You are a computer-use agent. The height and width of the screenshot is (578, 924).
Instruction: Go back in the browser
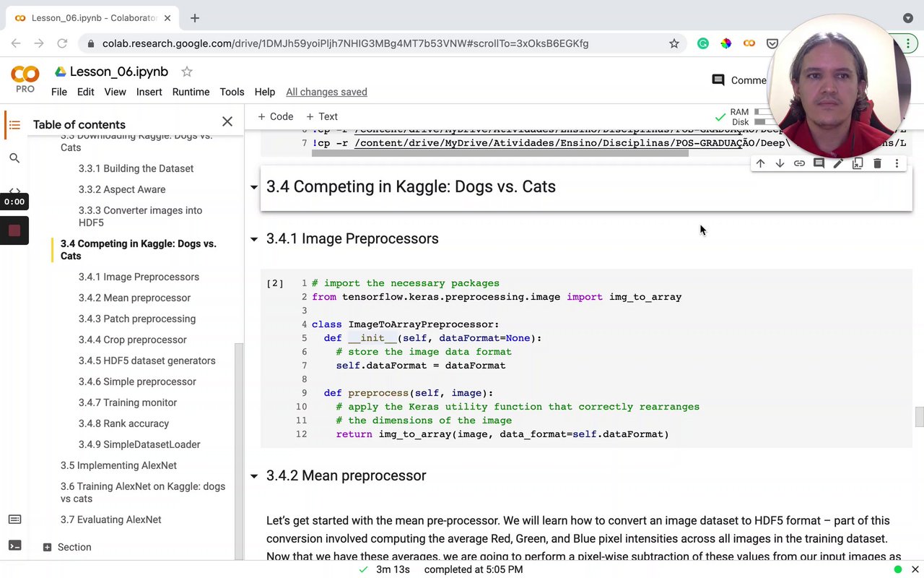(x=16, y=43)
